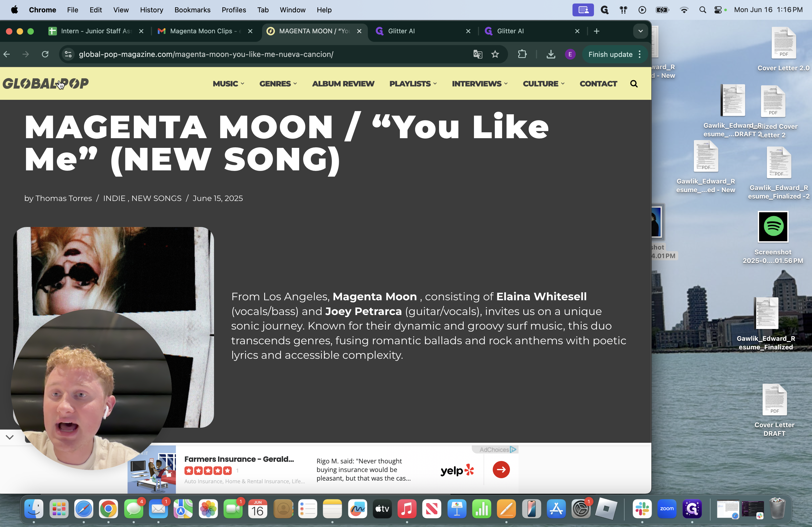Open the Chrome downloads icon
Screen dimensions: 812x527
[551, 54]
